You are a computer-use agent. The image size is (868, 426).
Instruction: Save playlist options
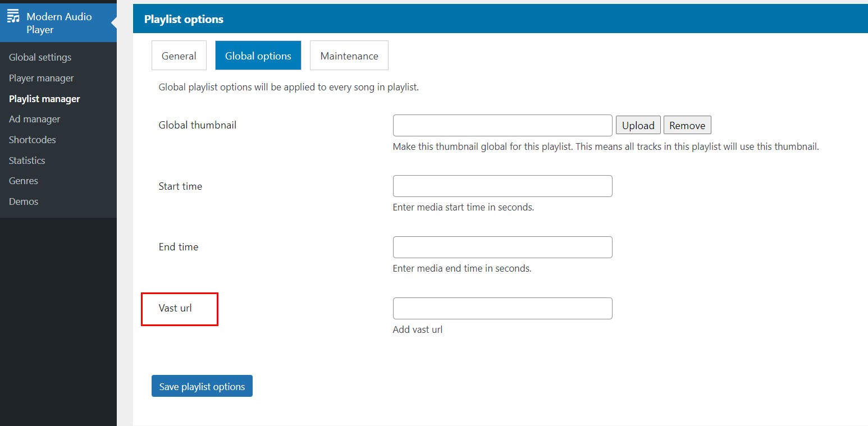(202, 386)
